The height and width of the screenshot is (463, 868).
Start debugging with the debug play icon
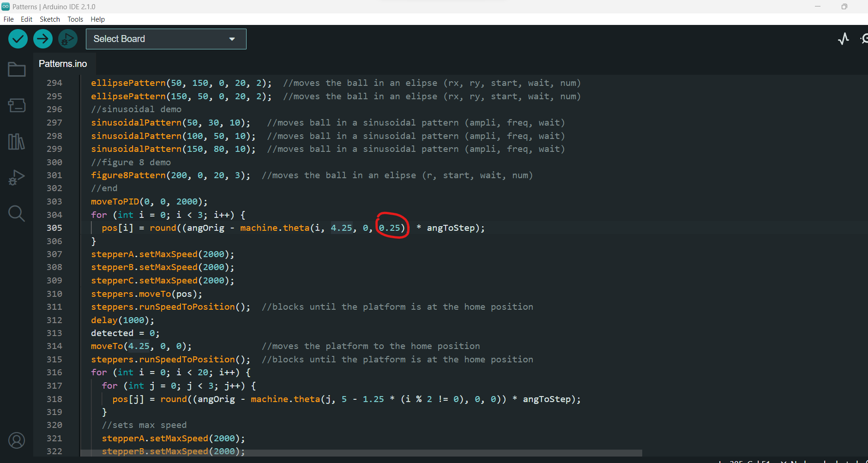click(68, 39)
